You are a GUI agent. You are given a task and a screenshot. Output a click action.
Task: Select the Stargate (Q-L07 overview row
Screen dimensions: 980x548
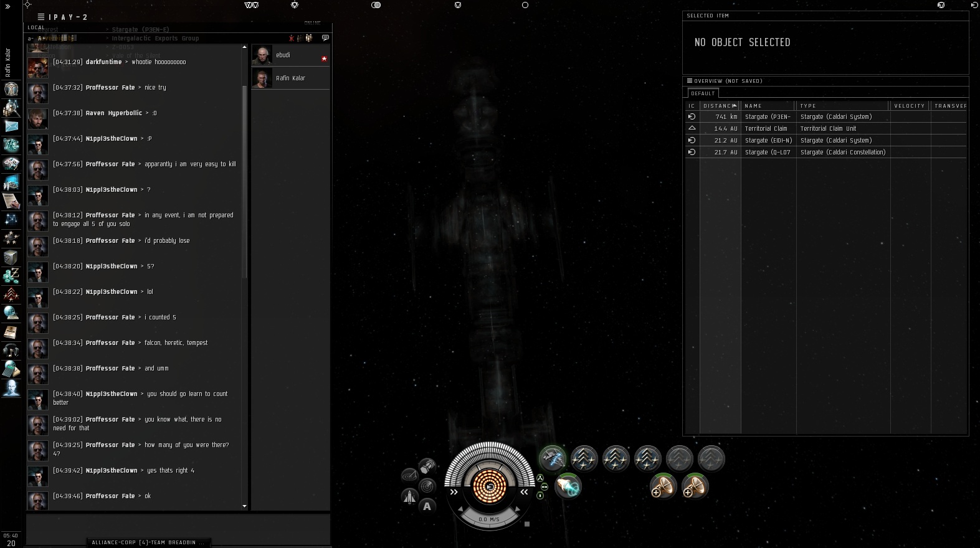click(826, 152)
